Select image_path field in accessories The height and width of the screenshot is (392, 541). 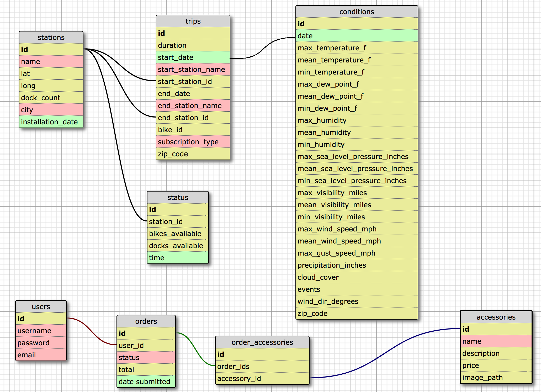[496, 377]
